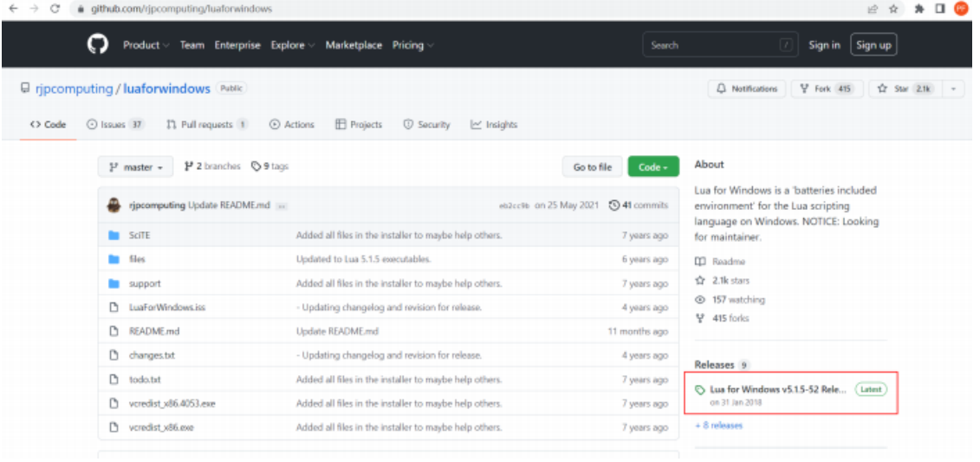
Task: Click the support folder icon
Action: pos(114,283)
